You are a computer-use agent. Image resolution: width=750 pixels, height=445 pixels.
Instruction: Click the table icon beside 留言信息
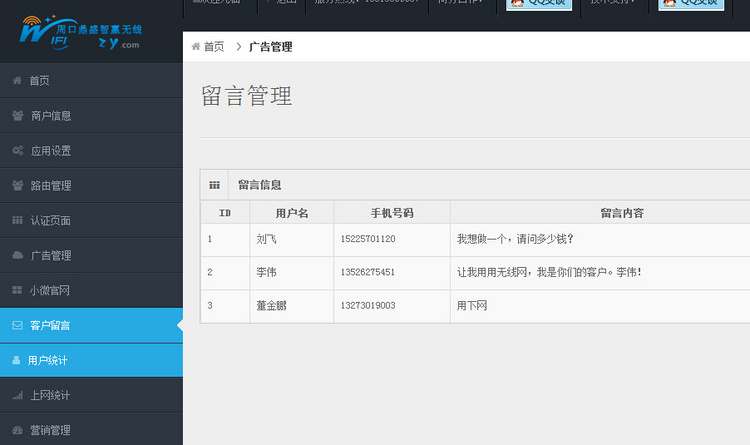[x=214, y=185]
